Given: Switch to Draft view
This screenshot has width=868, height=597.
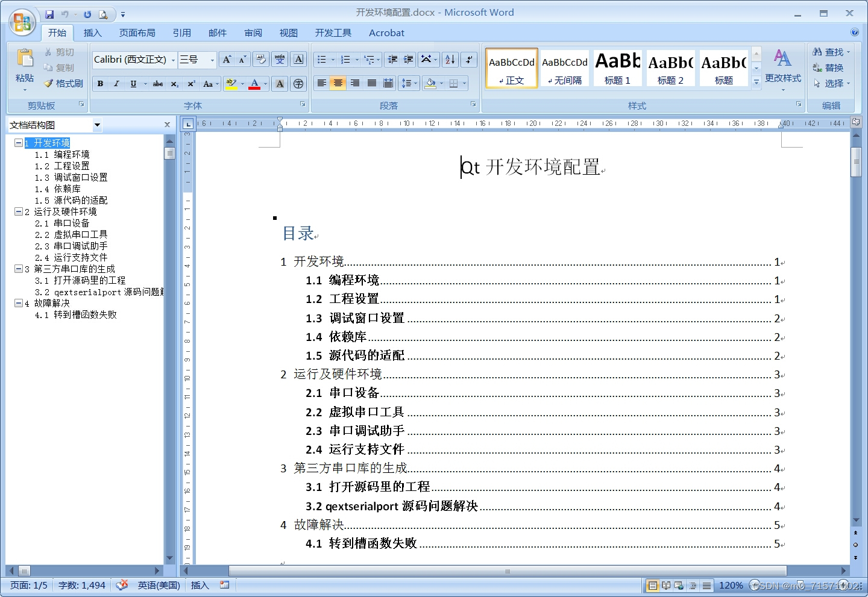Looking at the screenshot, I should 706,586.
